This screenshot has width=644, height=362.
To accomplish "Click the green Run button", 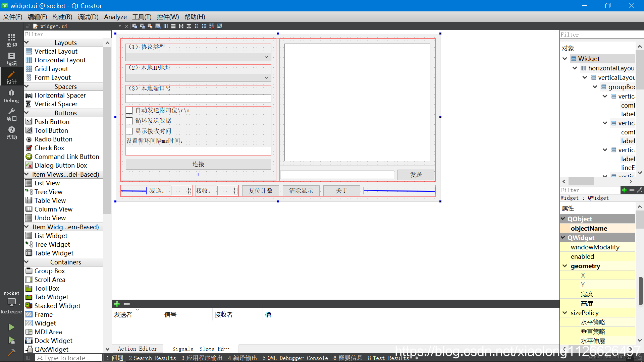I will pos(11,327).
